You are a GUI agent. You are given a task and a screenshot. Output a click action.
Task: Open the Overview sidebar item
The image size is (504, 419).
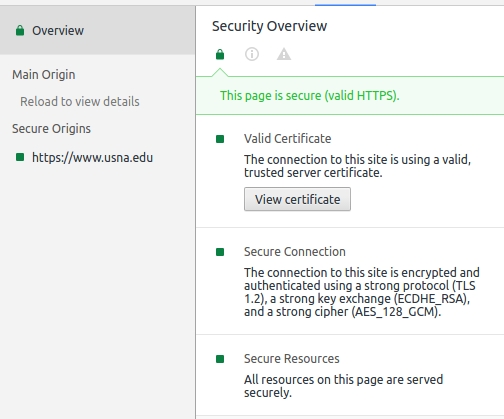(97, 30)
